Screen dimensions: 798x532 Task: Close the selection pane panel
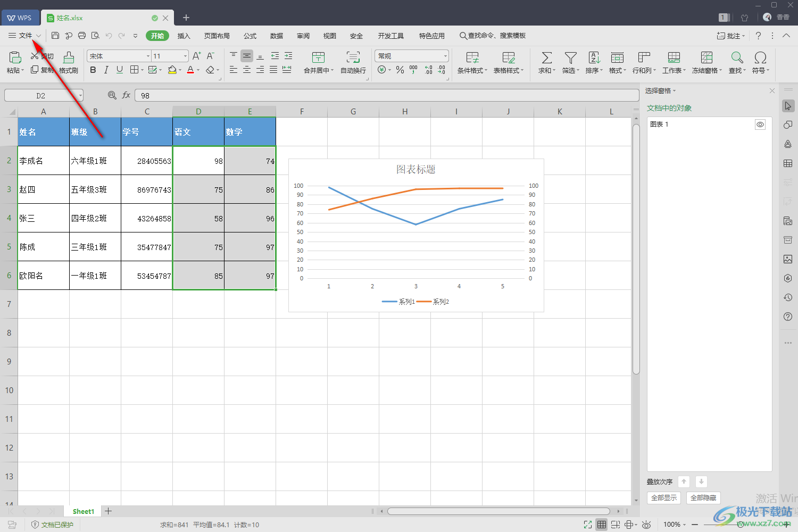772,91
